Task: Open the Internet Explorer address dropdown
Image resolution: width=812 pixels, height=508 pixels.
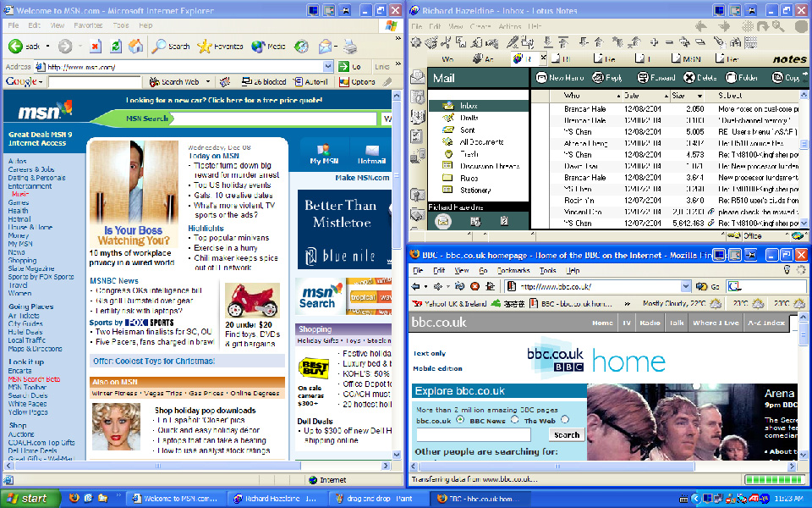Action: point(328,67)
